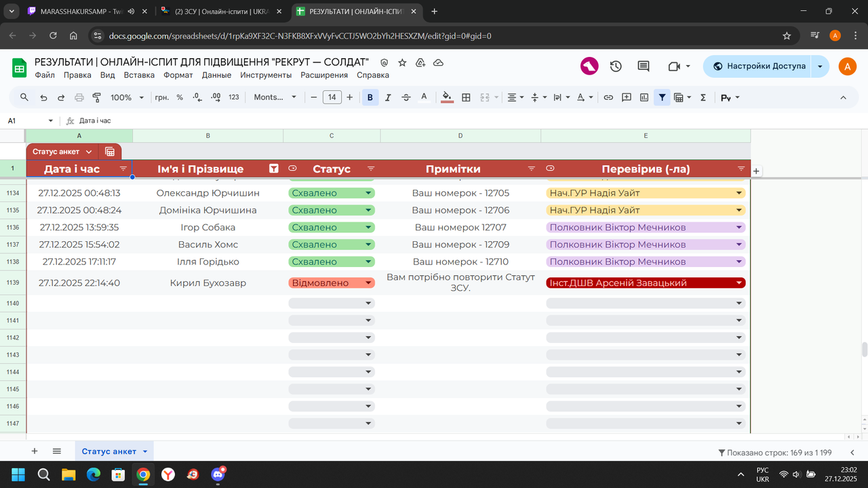
Task: Click the Настройки Доступа share button
Action: [x=758, y=66]
